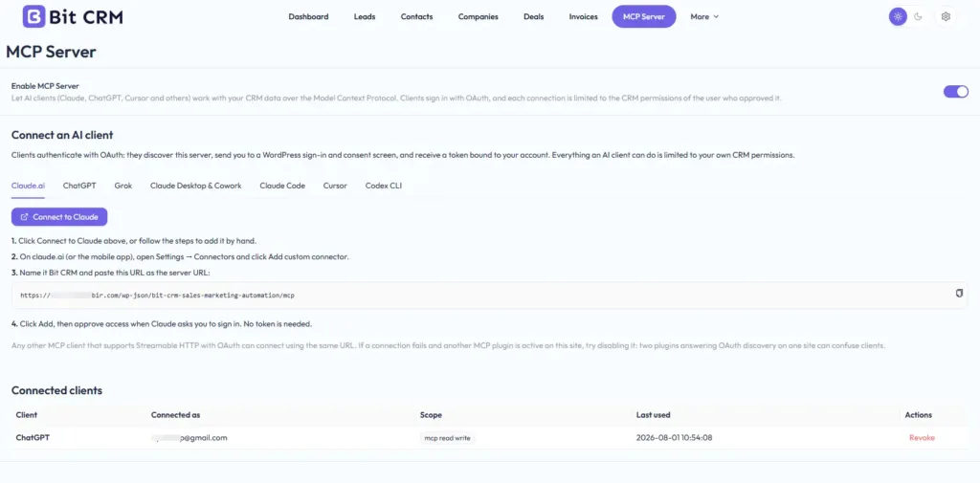Click the mcp read write scope badge

[x=447, y=438]
